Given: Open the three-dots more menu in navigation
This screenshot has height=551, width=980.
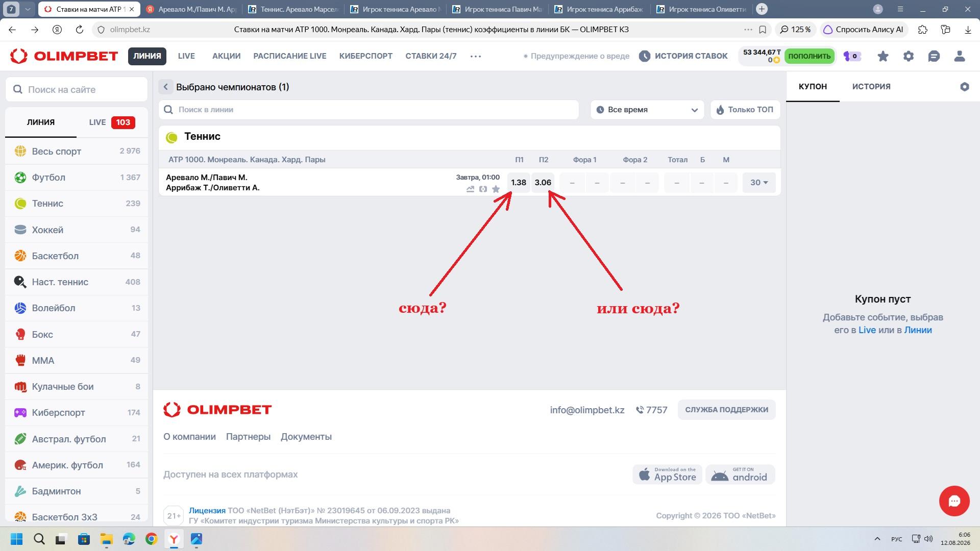Looking at the screenshot, I should point(476,56).
